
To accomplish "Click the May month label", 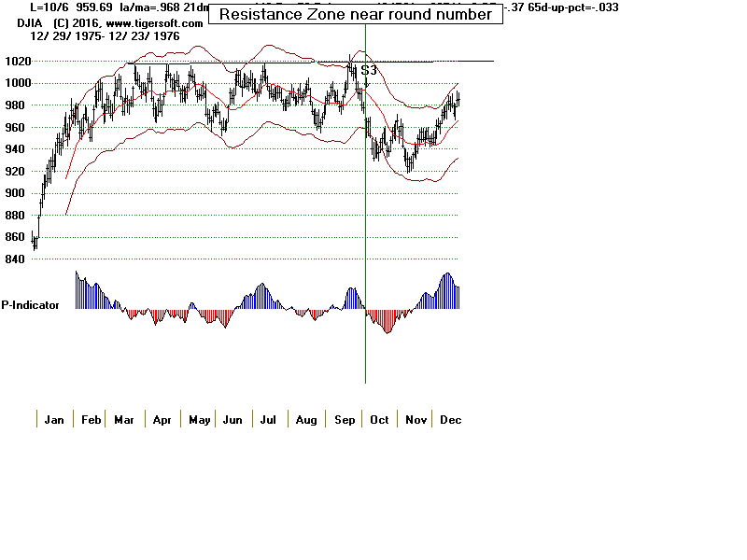I will click(x=199, y=420).
